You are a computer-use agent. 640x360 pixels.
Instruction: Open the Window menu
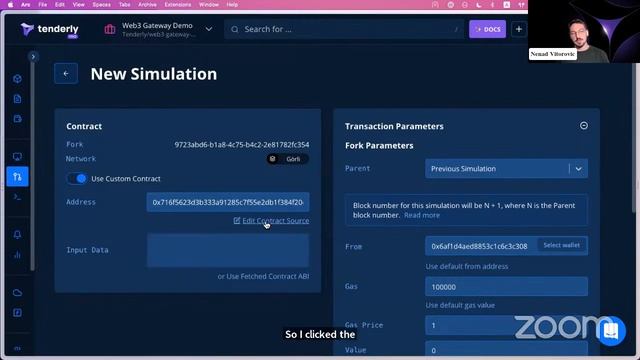tap(209, 4)
